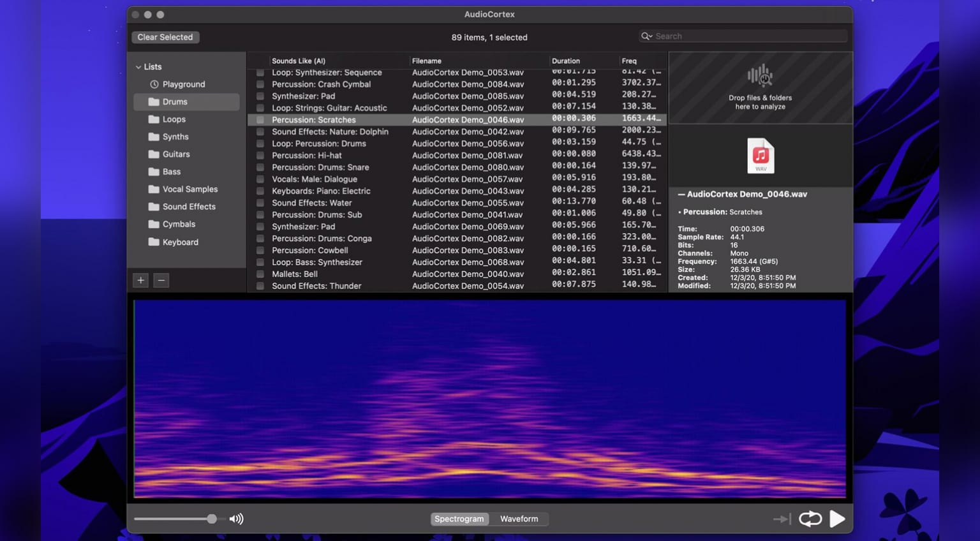
Task: Click the analyze waveform drop-zone icon
Action: click(761, 76)
